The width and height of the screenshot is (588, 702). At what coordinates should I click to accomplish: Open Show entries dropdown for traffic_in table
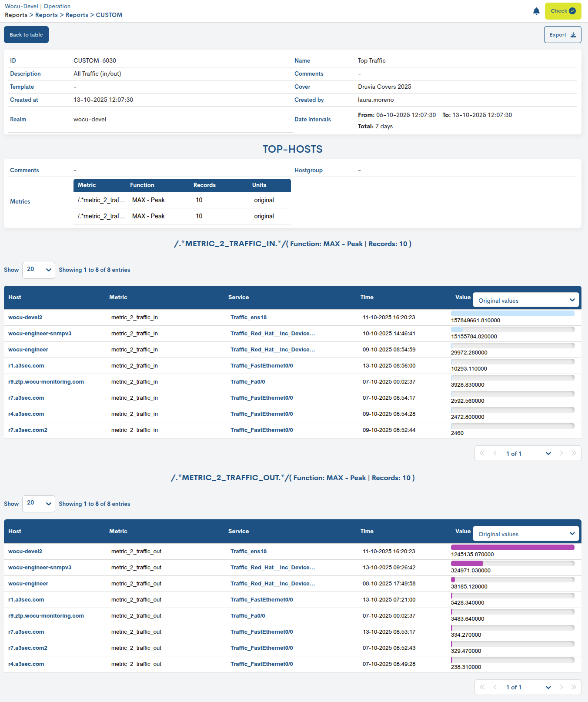(39, 270)
